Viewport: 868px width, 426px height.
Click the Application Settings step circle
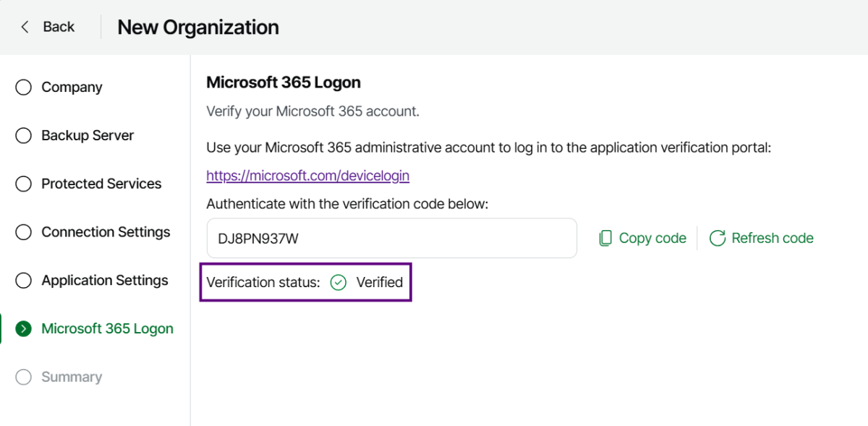pos(24,281)
